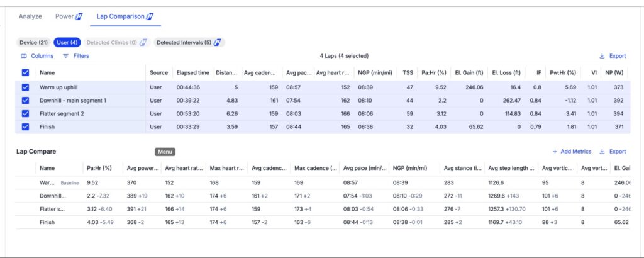Click the Baseline label in Lap Compare
Image resolution: width=644 pixels, height=258 pixels.
(x=69, y=183)
